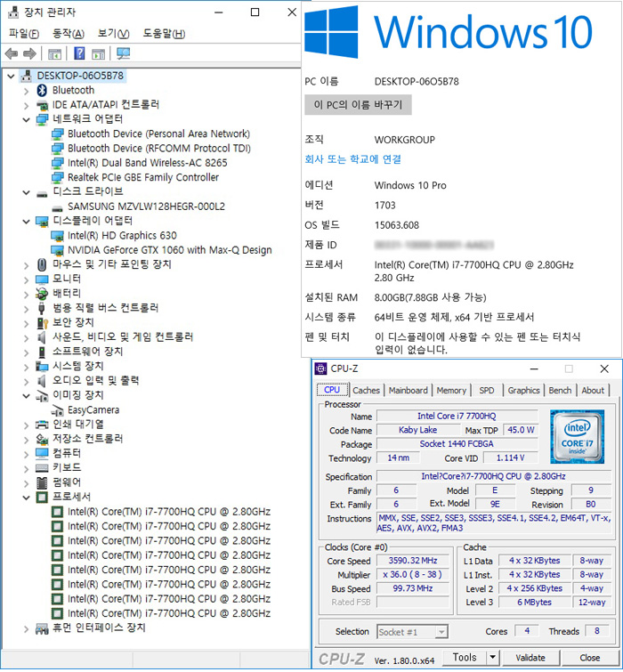Screen dimensions: 623x672
Task: Select the 프로세서 category icon
Action: point(42,498)
